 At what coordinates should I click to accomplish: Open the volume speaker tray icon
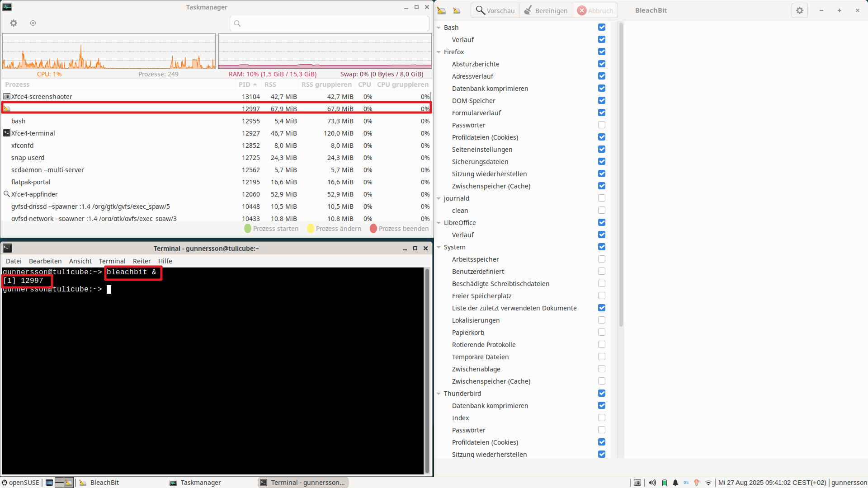coord(652,483)
